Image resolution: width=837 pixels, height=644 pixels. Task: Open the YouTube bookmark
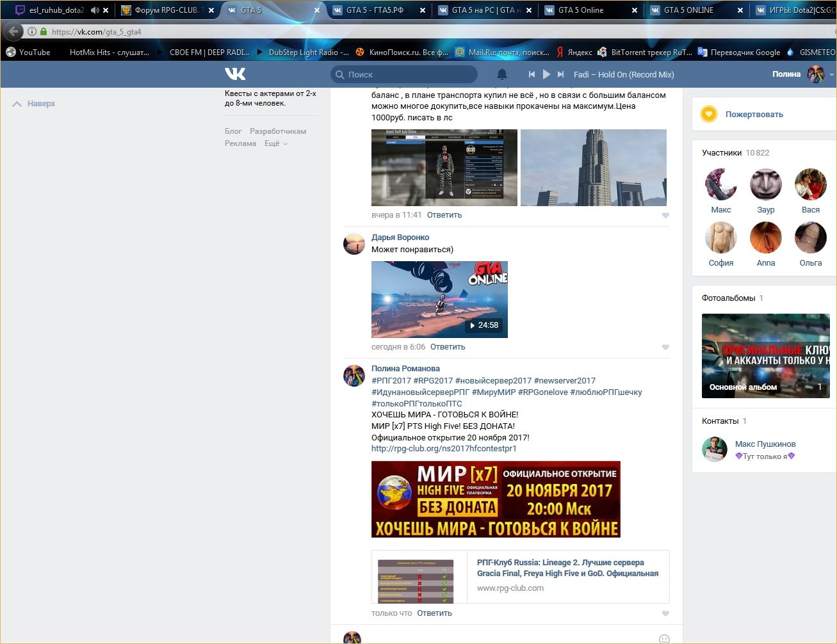[x=28, y=52]
